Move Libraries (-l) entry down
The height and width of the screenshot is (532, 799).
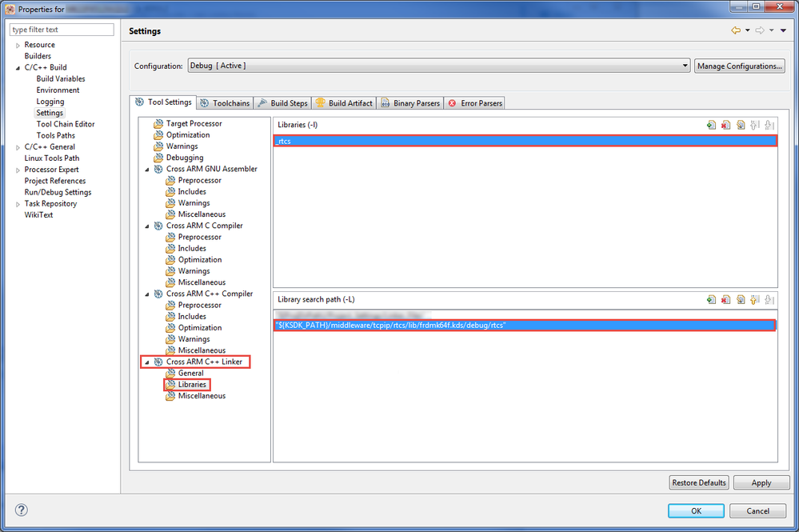[769, 125]
